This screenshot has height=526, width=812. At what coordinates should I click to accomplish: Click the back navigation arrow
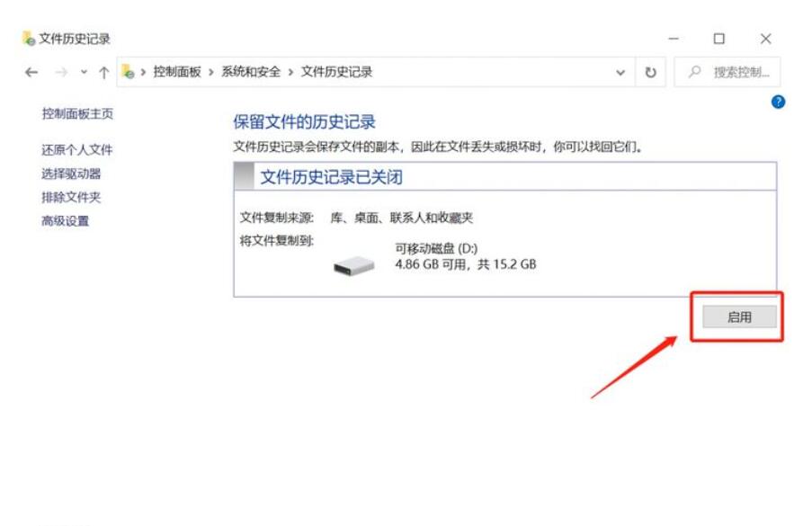(31, 73)
